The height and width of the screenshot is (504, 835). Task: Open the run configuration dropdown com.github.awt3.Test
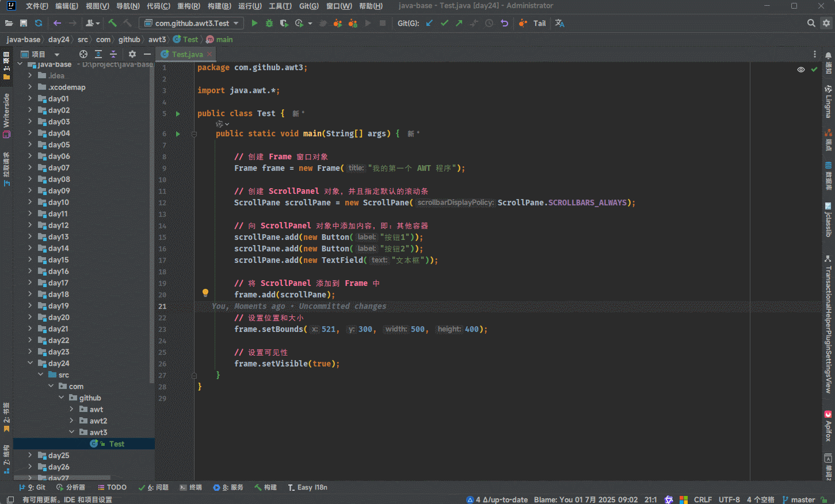pos(192,24)
